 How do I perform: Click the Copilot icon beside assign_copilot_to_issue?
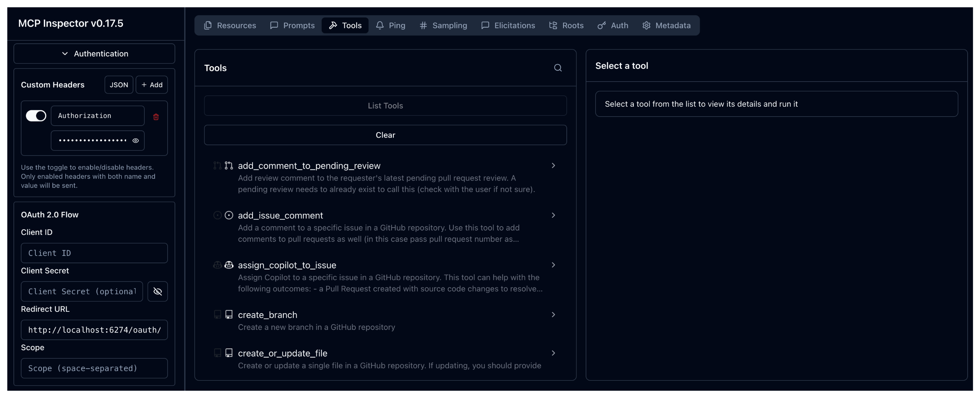(x=229, y=265)
